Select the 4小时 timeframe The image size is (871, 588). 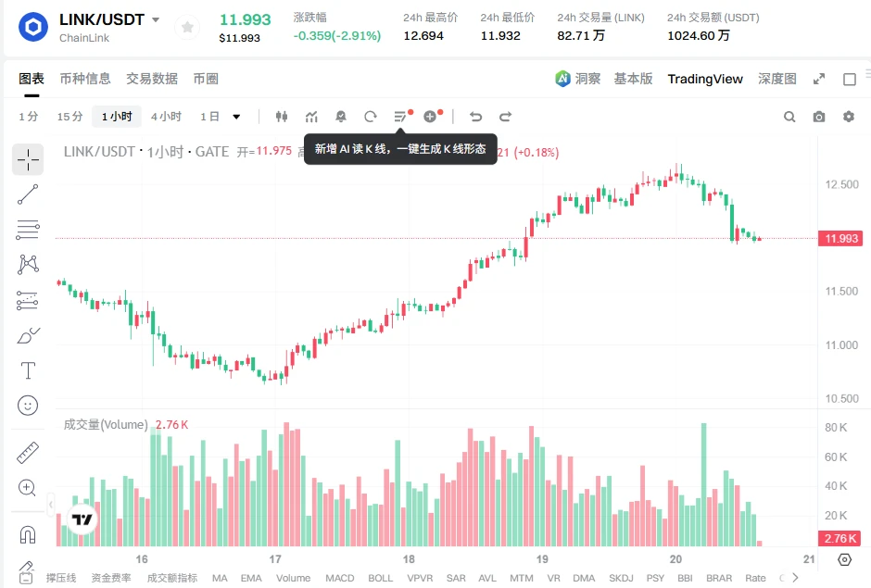[166, 117]
